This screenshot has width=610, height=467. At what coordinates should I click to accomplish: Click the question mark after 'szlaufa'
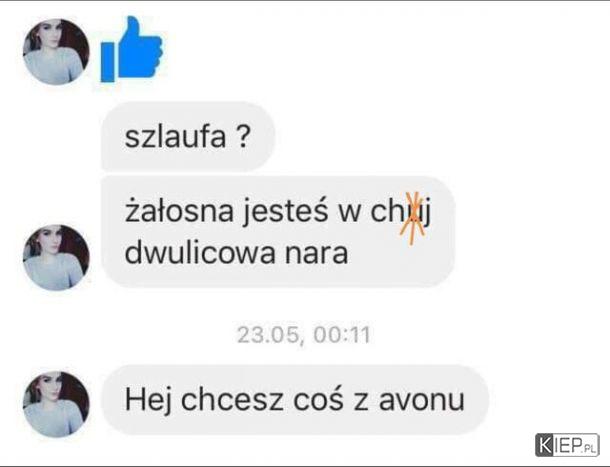click(x=243, y=136)
